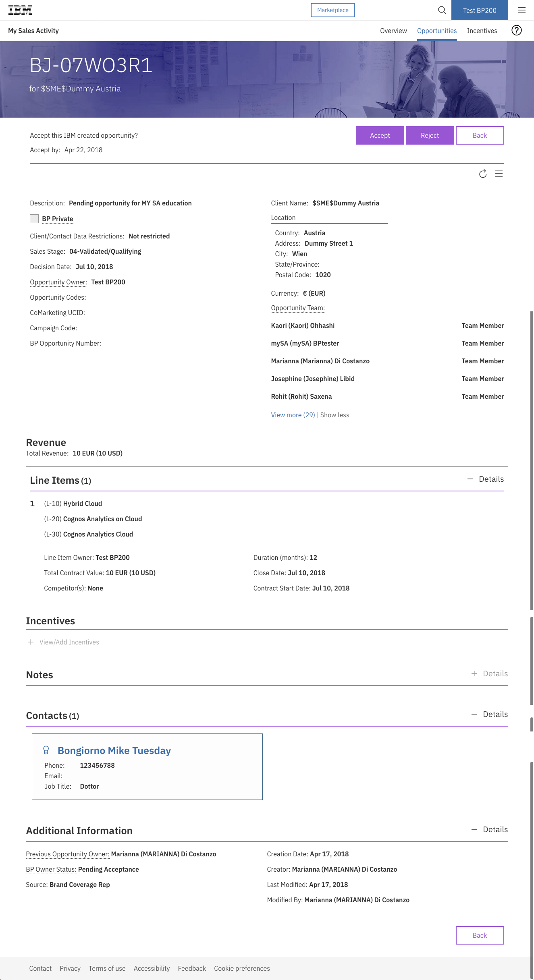This screenshot has height=980, width=534.
Task: Click phone number 123456788
Action: coord(98,765)
